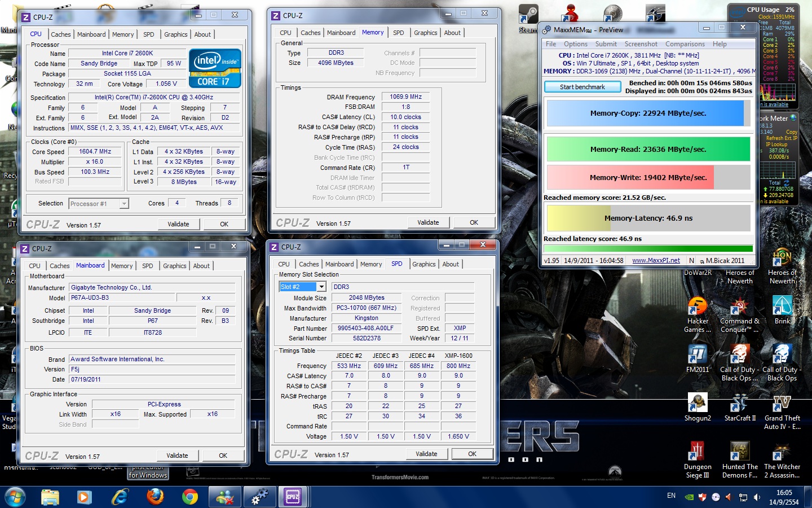
Task: Open the NVIDIA icon in the system tray
Action: 689,497
